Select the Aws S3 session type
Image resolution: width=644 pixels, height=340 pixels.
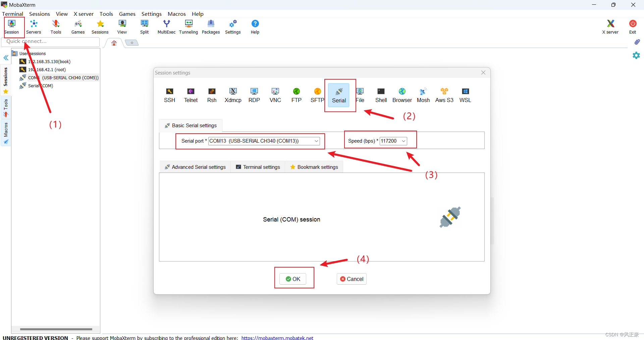coord(444,95)
